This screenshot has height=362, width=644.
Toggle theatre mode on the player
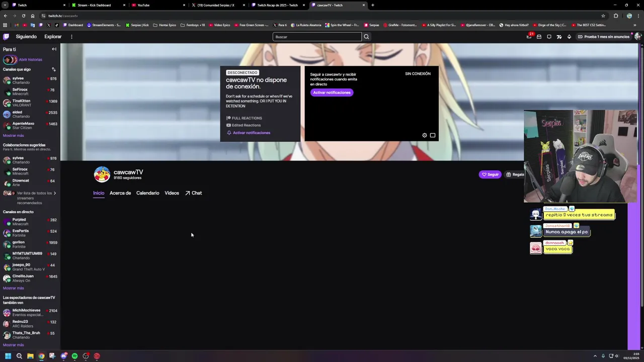[x=433, y=135]
